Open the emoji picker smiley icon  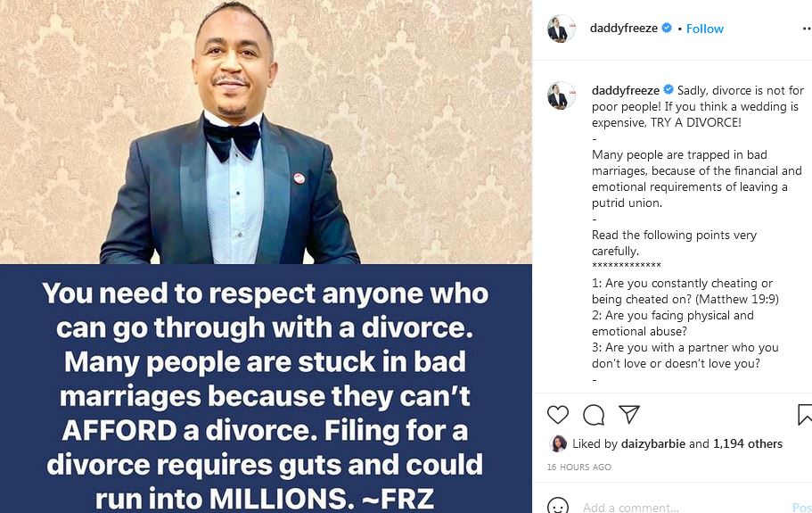point(558,507)
